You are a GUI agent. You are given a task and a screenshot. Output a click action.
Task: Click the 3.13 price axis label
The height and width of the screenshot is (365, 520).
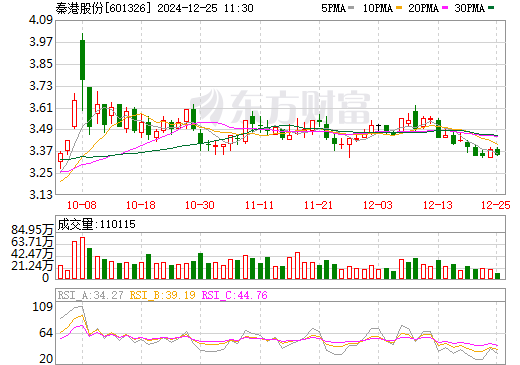pos(41,194)
